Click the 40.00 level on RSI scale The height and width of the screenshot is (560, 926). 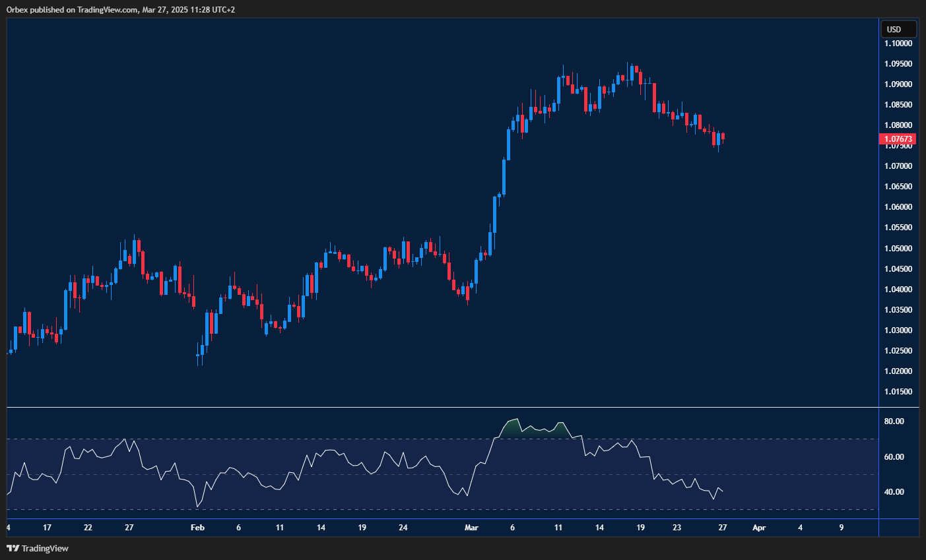coord(894,492)
